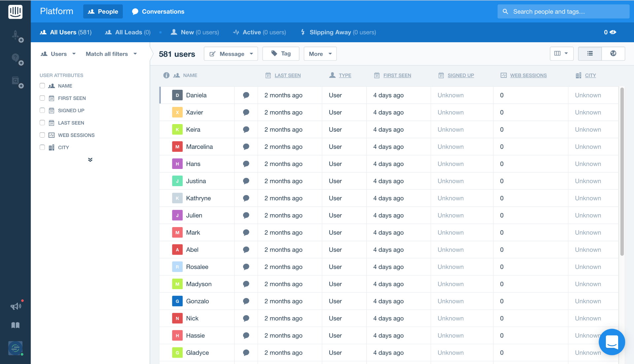Tick the WEB SESSIONS attribute checkbox

[42, 135]
